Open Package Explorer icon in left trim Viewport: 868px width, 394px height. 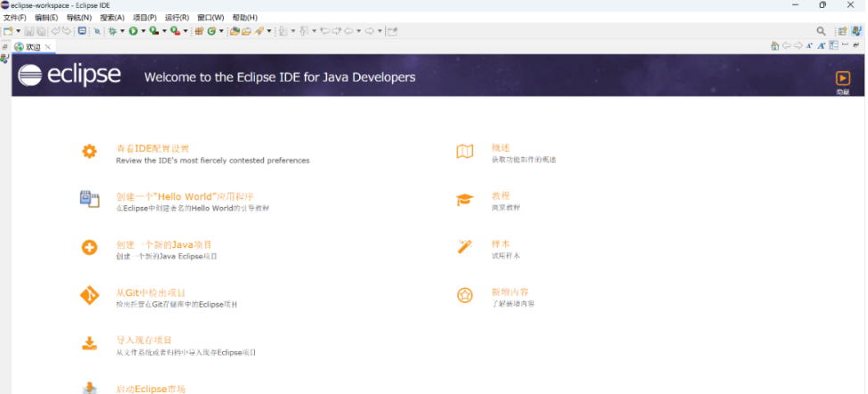(x=5, y=58)
